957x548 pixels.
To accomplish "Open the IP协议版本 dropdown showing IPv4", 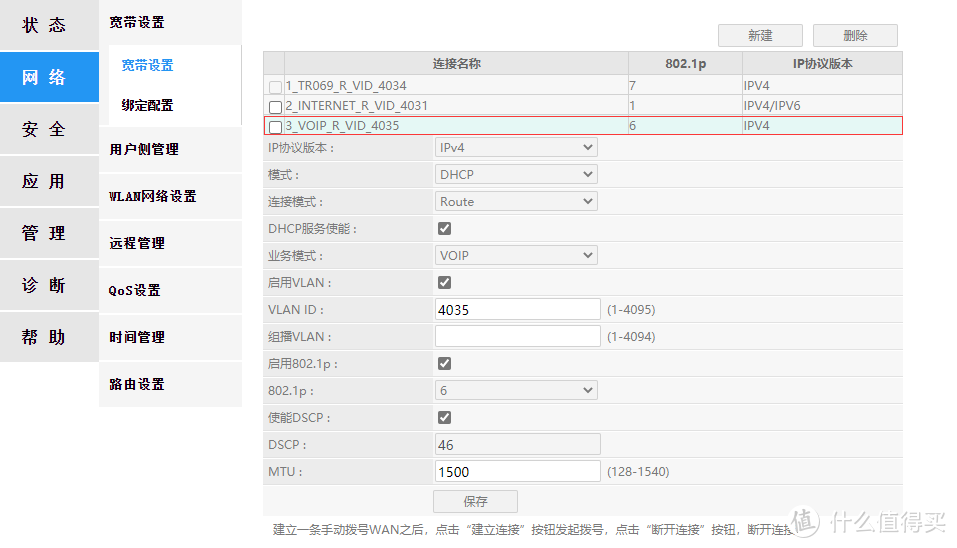I will pyautogui.click(x=516, y=148).
